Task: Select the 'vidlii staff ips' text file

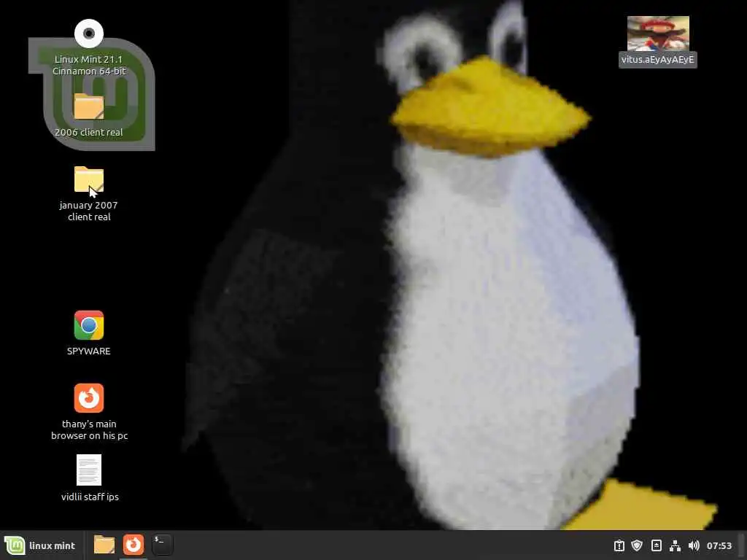Action: 88,470
